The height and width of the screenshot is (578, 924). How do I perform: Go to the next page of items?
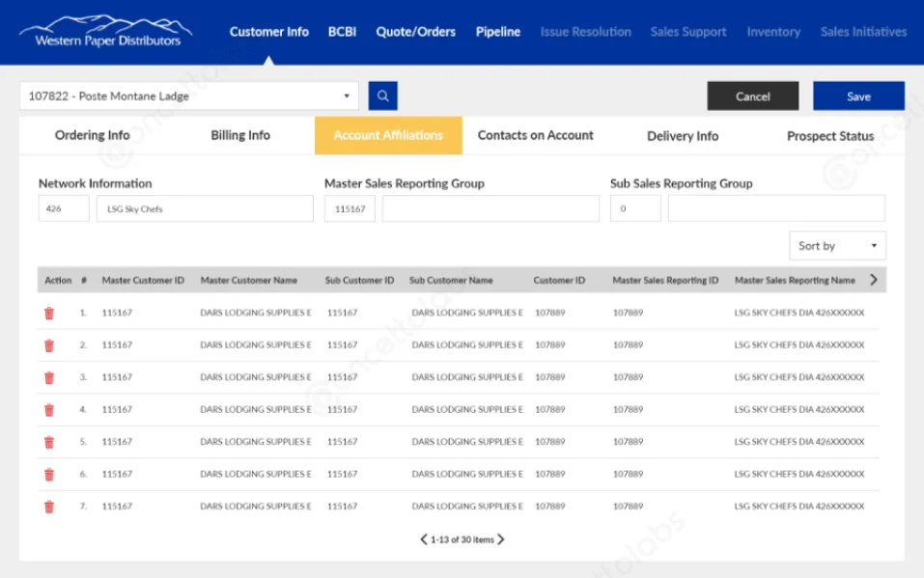500,539
